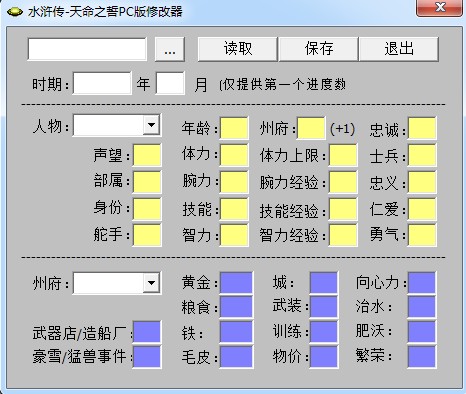Click the 体力上限 yellow field

(343, 155)
